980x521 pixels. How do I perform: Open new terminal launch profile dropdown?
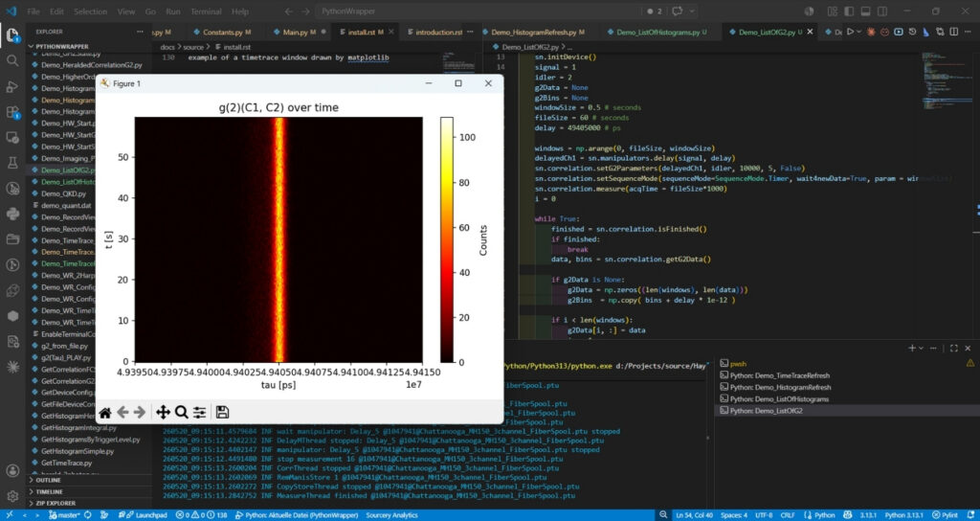(x=924, y=348)
